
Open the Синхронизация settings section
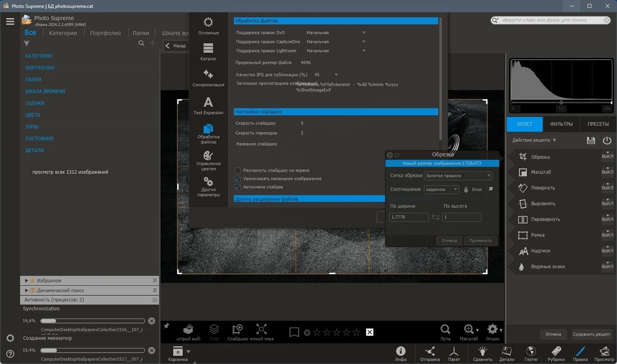point(208,78)
